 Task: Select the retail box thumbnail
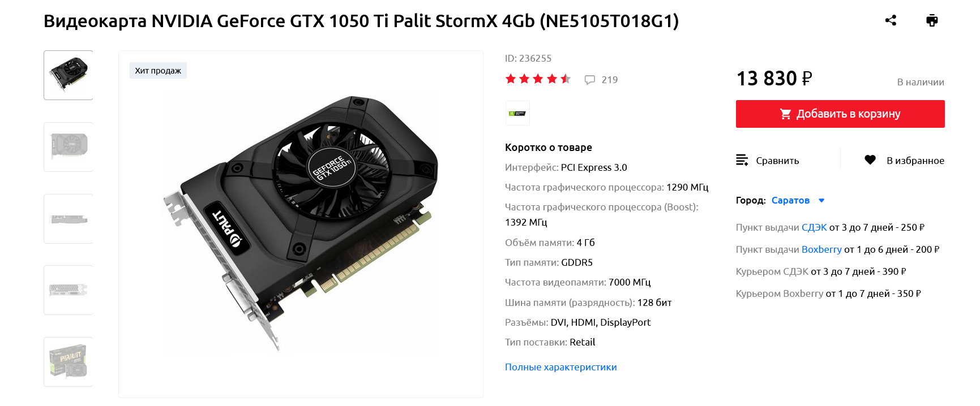point(69,362)
